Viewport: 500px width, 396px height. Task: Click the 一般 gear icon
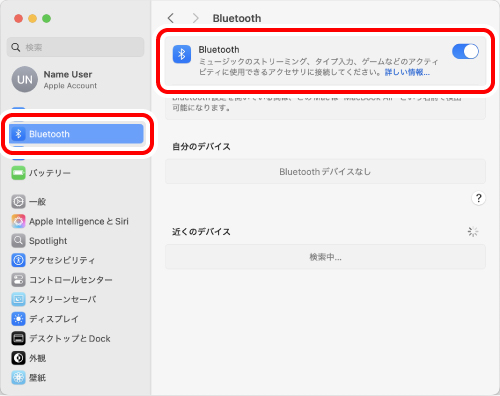(x=18, y=202)
